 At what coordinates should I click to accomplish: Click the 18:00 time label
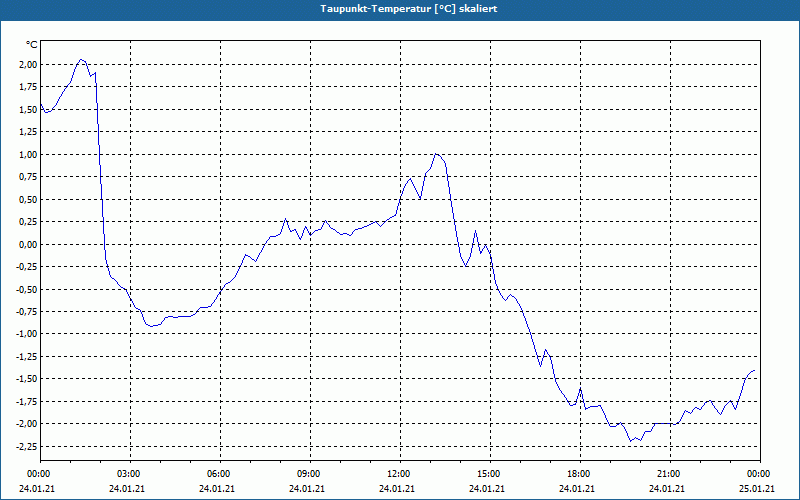[580, 474]
